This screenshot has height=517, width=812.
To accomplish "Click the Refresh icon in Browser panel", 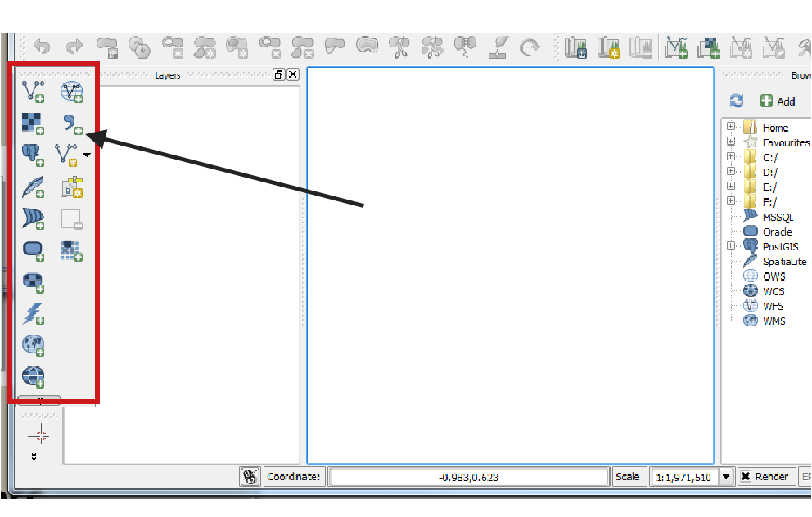I will (737, 101).
